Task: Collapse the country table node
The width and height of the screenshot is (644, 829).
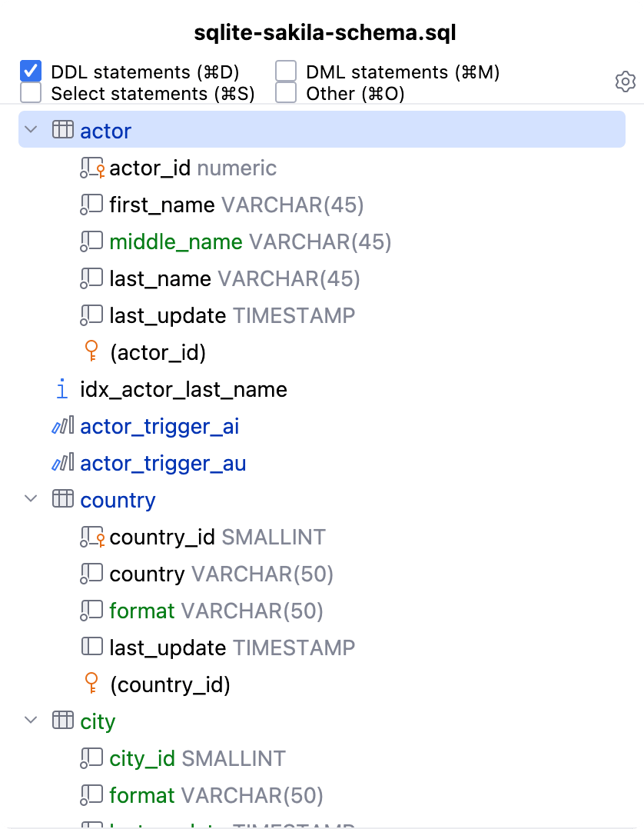Action: 31,499
